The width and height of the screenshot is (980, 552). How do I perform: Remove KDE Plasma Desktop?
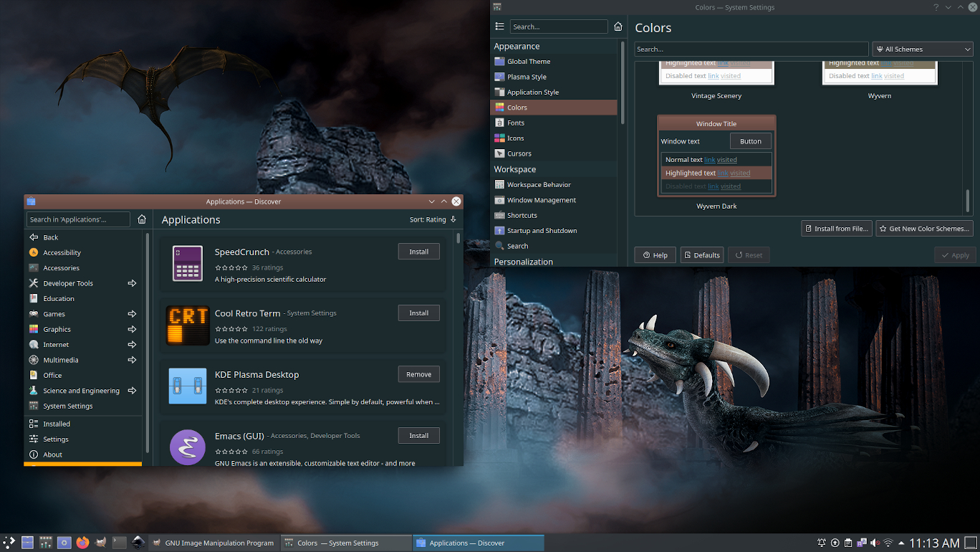pyautogui.click(x=419, y=374)
